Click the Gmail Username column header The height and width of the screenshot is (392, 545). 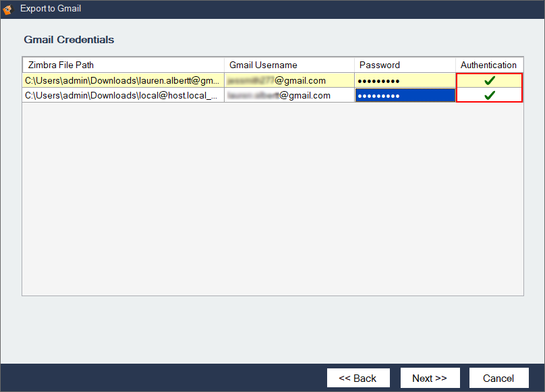click(289, 65)
